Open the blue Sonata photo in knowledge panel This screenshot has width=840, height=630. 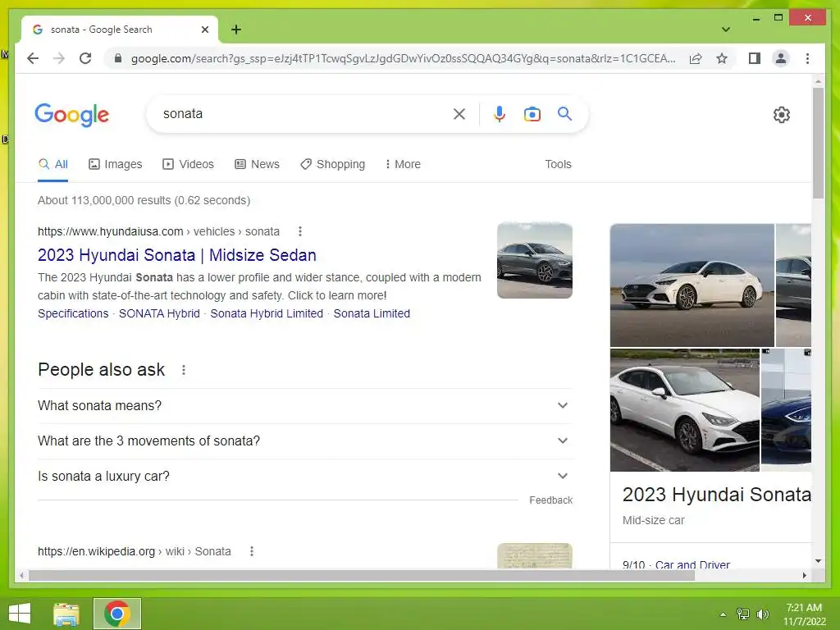[786, 410]
